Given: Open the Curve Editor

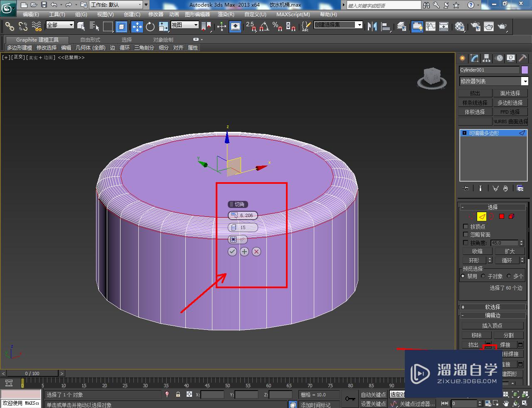Looking at the screenshot, I should click(431, 27).
